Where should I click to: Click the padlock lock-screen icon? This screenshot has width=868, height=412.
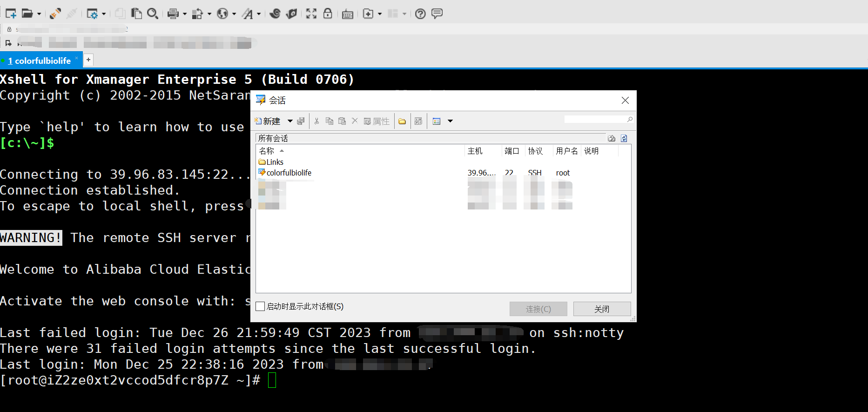[x=328, y=14]
